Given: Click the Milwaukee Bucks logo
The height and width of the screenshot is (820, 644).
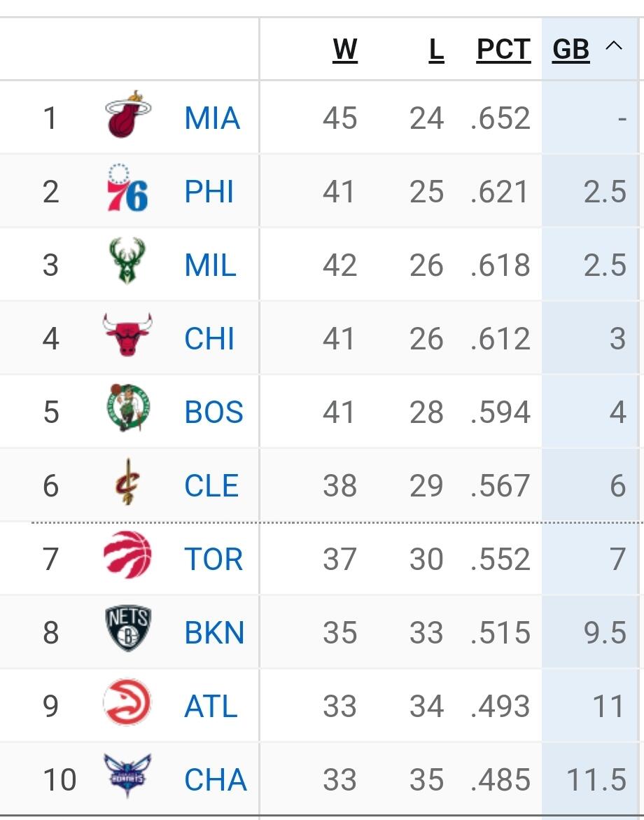Looking at the screenshot, I should (127, 262).
